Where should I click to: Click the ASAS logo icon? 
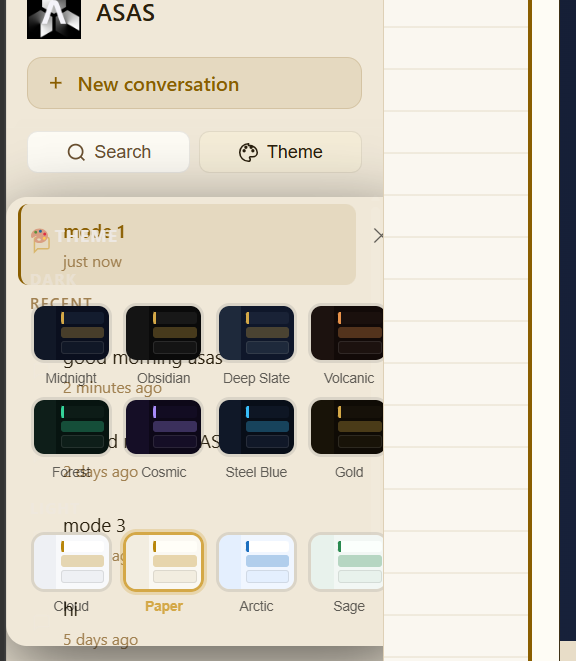coord(54,19)
